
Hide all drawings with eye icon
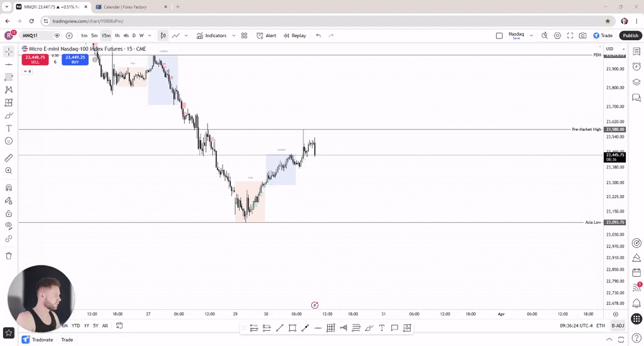tap(9, 226)
